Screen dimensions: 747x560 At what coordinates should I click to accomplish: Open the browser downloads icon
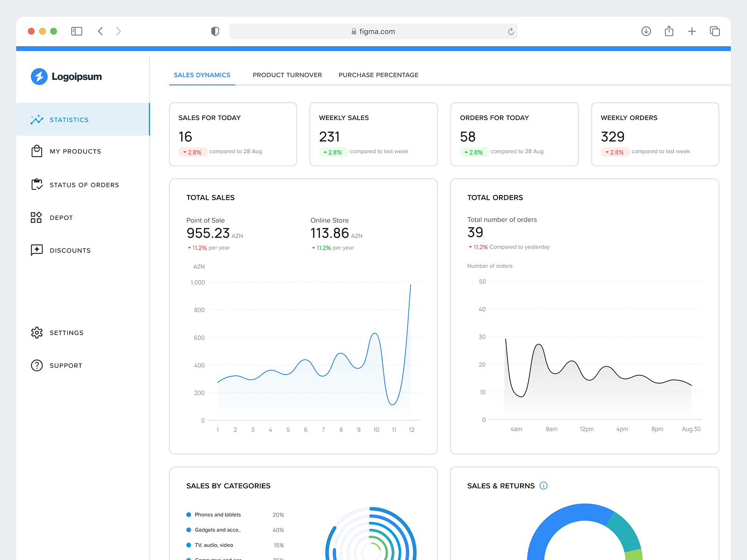(x=646, y=31)
